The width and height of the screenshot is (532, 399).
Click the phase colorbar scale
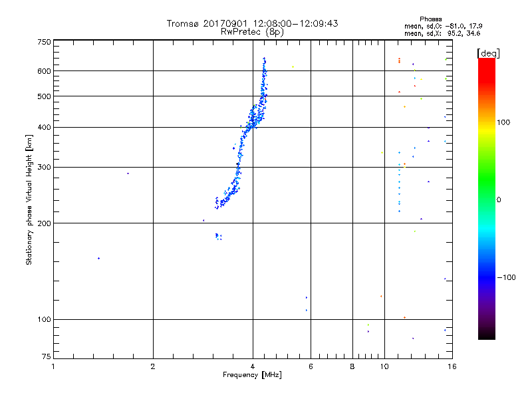point(487,199)
